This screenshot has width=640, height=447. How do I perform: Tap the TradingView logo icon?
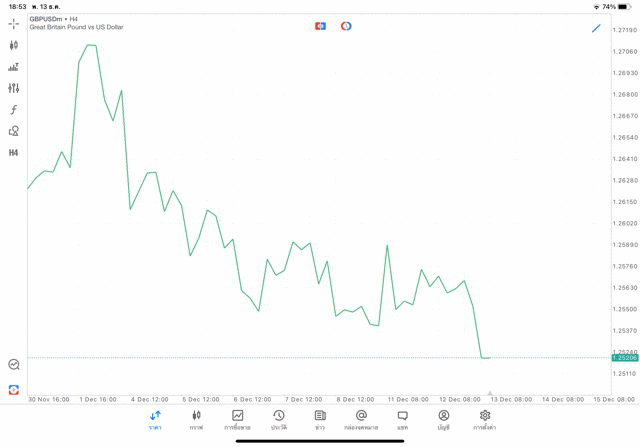[x=14, y=390]
